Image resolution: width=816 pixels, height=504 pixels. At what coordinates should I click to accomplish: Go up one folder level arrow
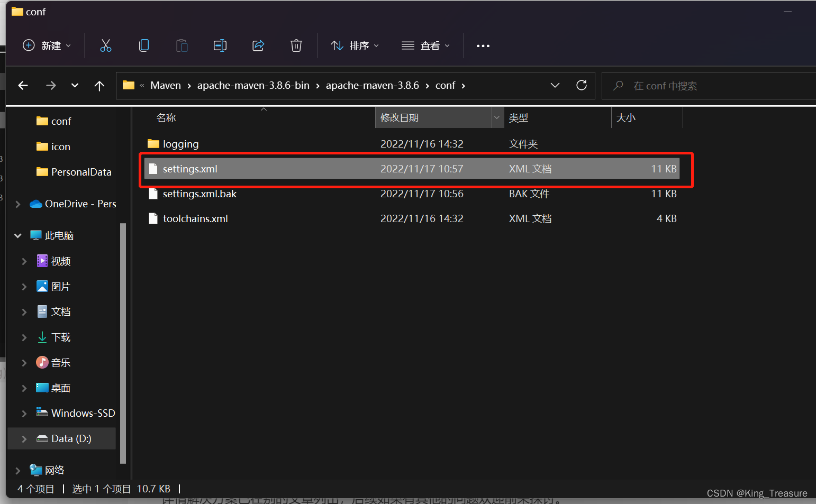point(99,86)
